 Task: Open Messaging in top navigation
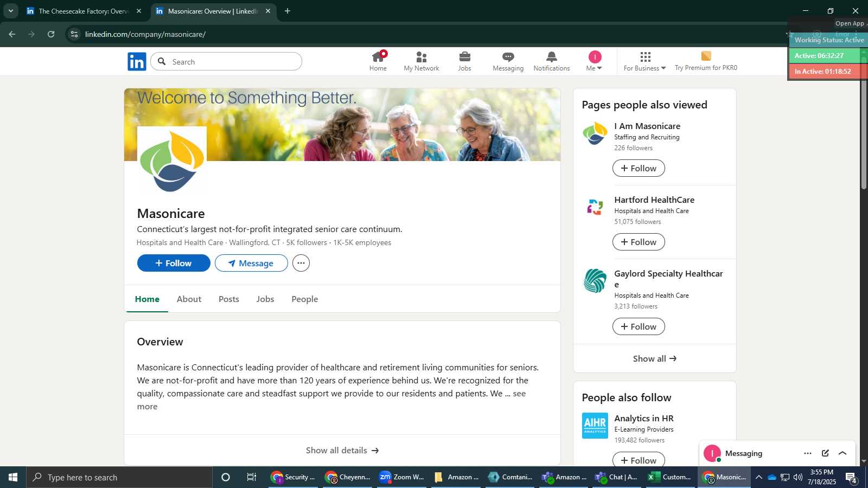click(508, 61)
